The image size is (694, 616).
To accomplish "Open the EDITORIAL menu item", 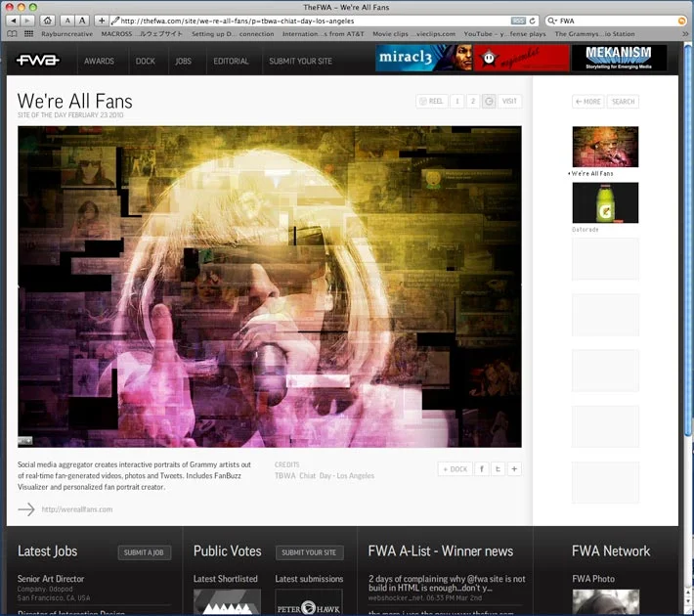I will pyautogui.click(x=231, y=62).
